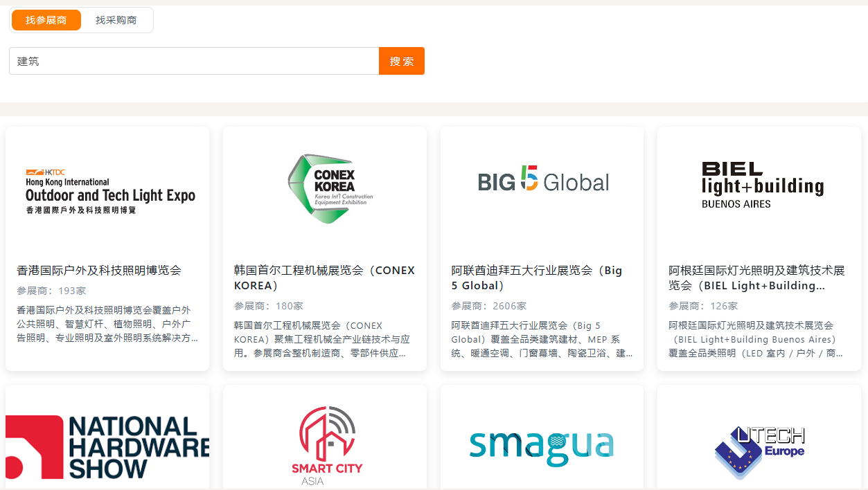Open the smagua logo image

(x=541, y=447)
